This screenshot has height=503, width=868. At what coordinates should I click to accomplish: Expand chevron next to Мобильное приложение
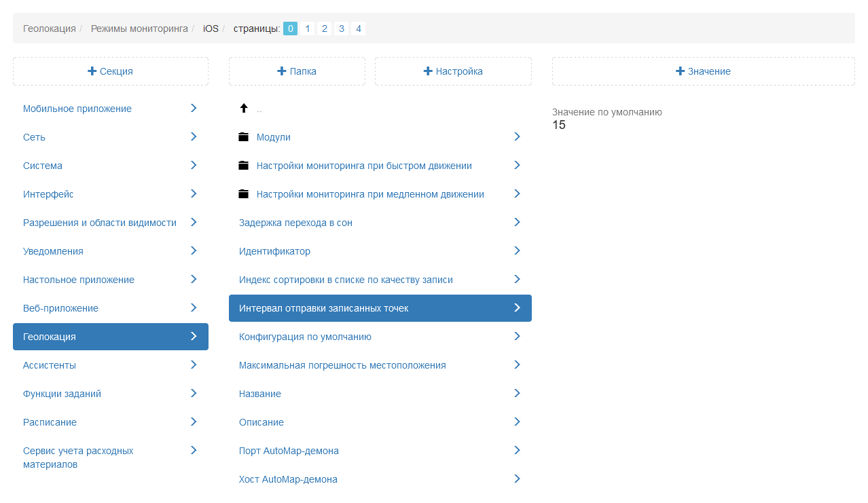(194, 108)
